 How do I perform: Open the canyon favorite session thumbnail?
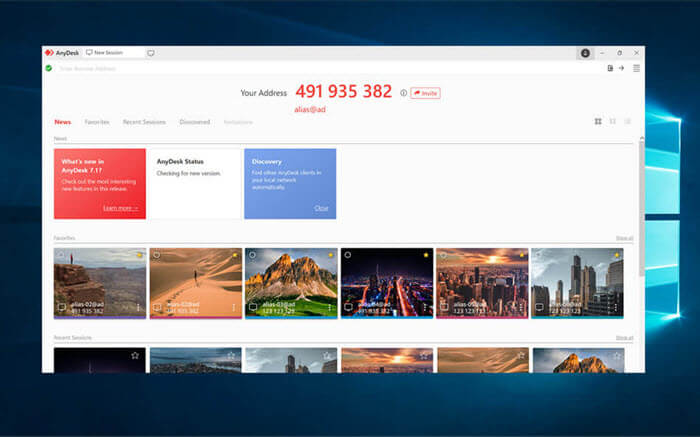click(100, 283)
